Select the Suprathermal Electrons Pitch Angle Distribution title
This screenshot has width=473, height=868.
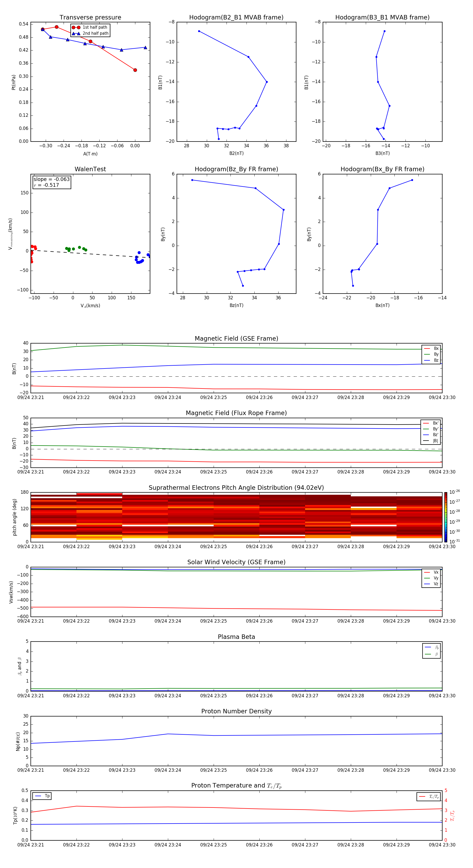point(236,488)
